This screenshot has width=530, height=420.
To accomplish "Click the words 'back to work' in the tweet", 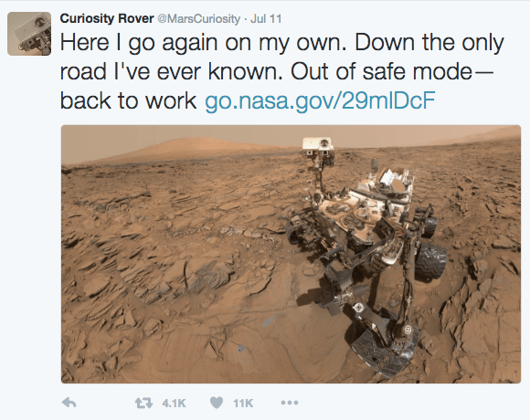I will (129, 100).
